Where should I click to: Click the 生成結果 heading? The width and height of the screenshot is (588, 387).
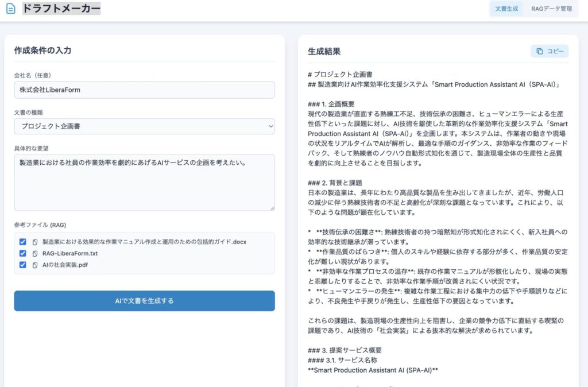324,51
